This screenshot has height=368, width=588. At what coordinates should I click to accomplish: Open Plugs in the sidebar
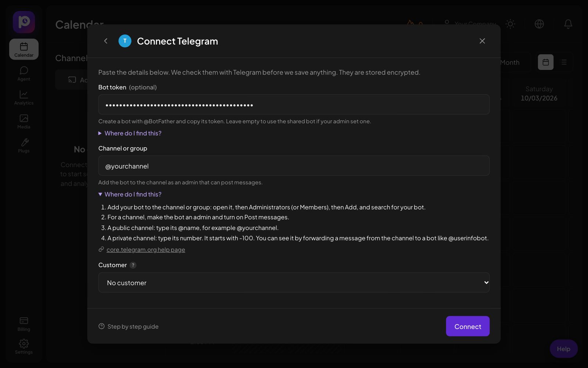24,145
